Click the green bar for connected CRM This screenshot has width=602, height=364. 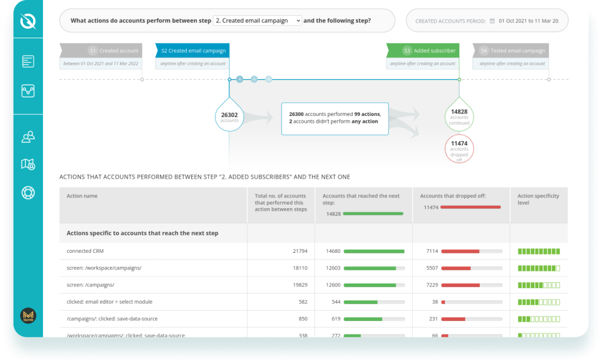(x=374, y=252)
